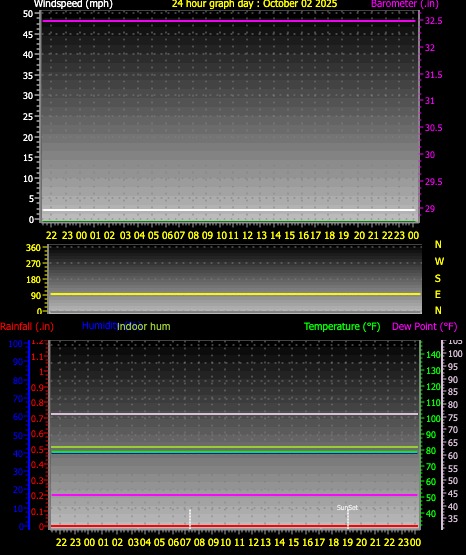
Task: Click the magenta barometer line in the top graph
Action: point(229,21)
